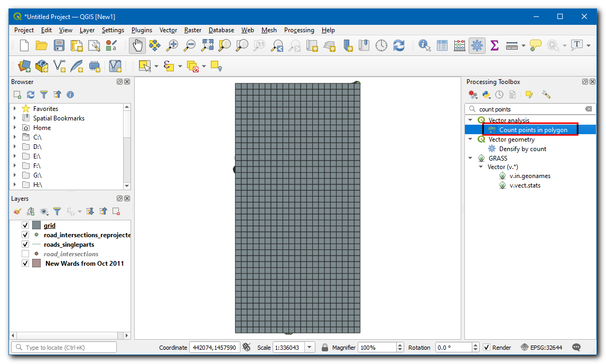Enable the road_intersections layer checkbox

(x=25, y=254)
